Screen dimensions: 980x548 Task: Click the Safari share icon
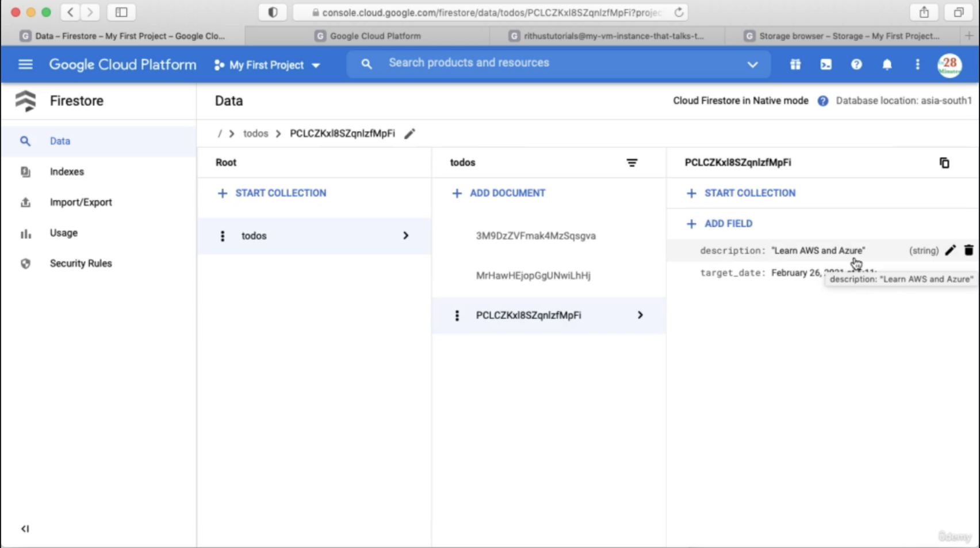coord(924,12)
